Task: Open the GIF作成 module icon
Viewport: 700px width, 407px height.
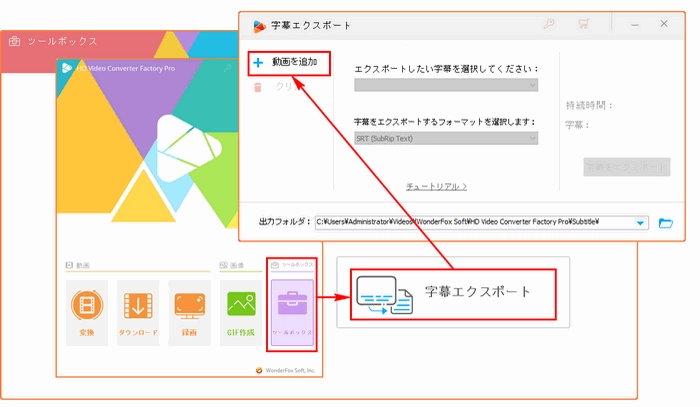Action: (240, 307)
